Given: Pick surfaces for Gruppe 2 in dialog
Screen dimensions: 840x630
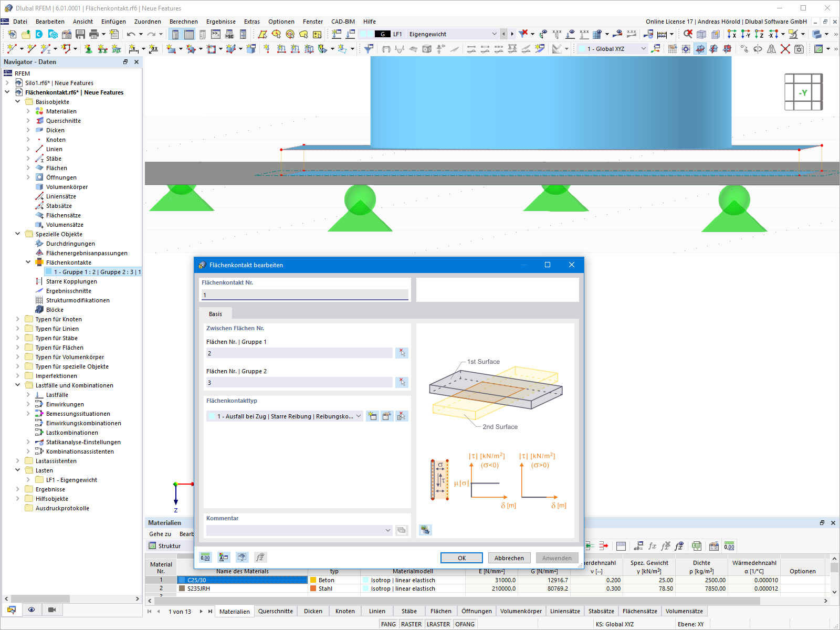Looking at the screenshot, I should click(x=402, y=382).
